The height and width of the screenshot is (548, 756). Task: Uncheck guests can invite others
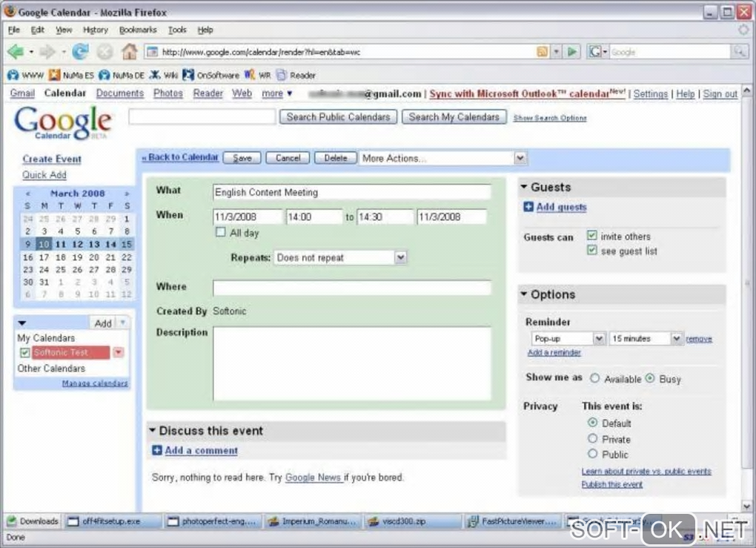coord(592,235)
